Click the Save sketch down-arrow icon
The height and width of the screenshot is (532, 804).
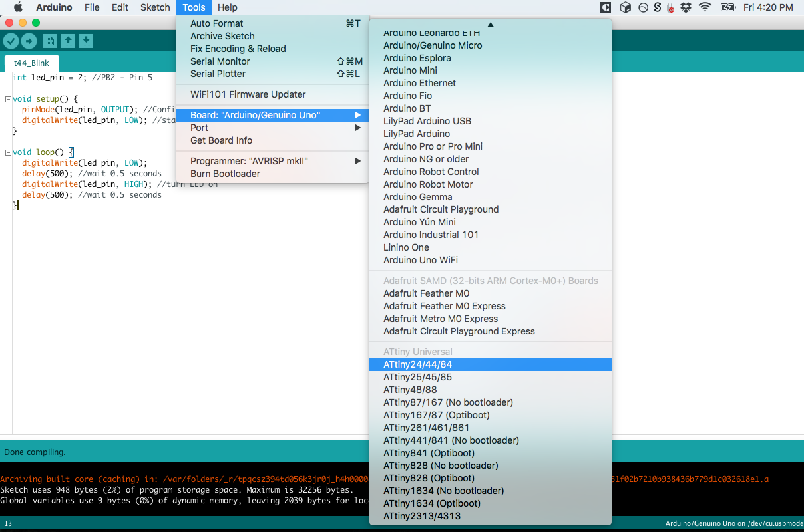coord(86,41)
